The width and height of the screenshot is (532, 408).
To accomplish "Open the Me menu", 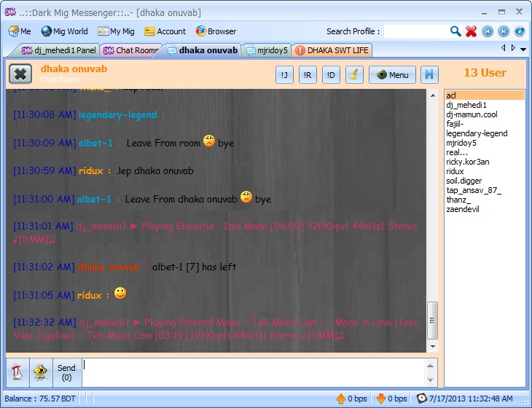I will coord(20,31).
